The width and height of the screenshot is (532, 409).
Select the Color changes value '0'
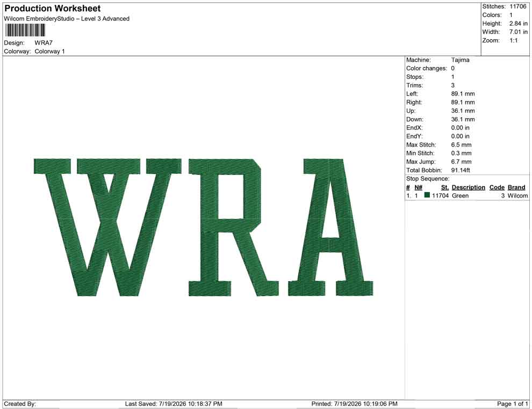[x=453, y=69]
